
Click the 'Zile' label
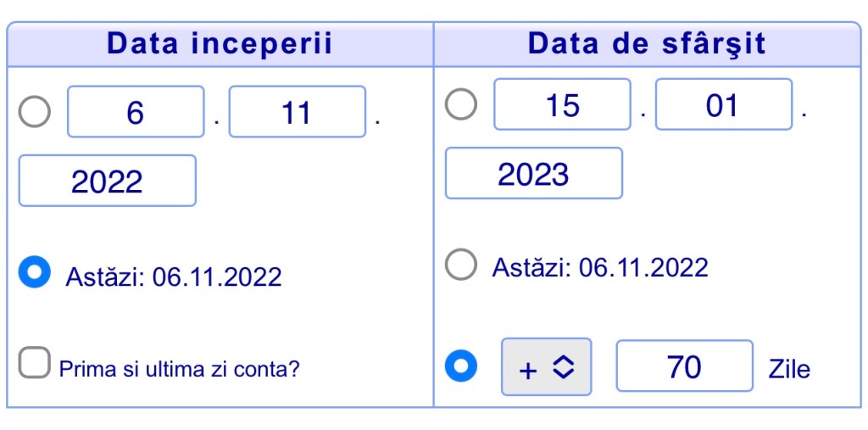point(789,369)
